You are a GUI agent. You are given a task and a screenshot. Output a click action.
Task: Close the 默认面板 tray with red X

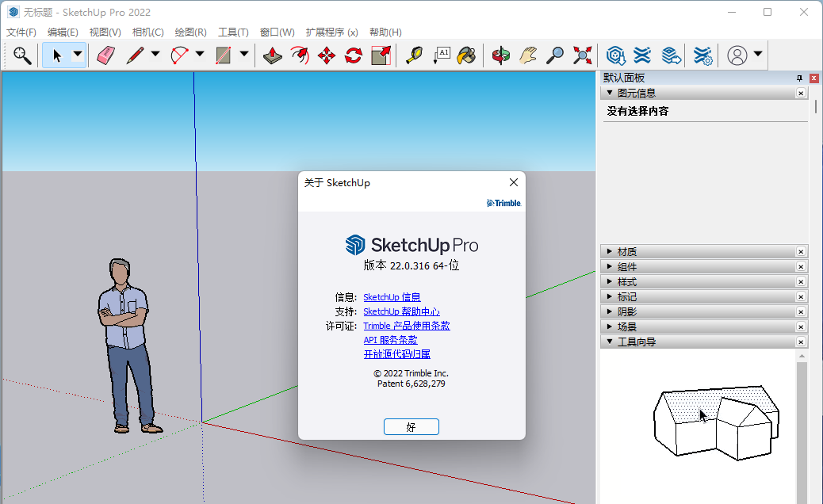(814, 78)
